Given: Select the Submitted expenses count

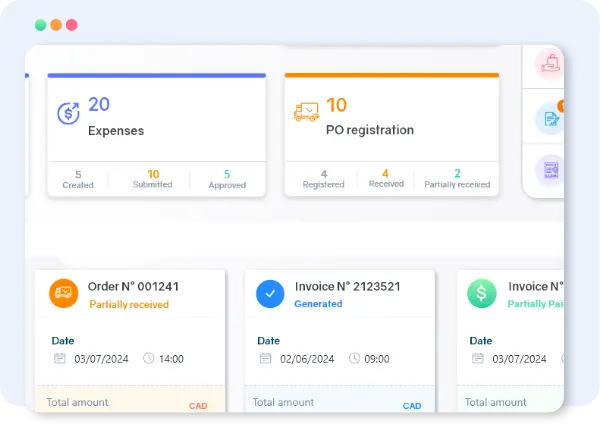Looking at the screenshot, I should [153, 178].
